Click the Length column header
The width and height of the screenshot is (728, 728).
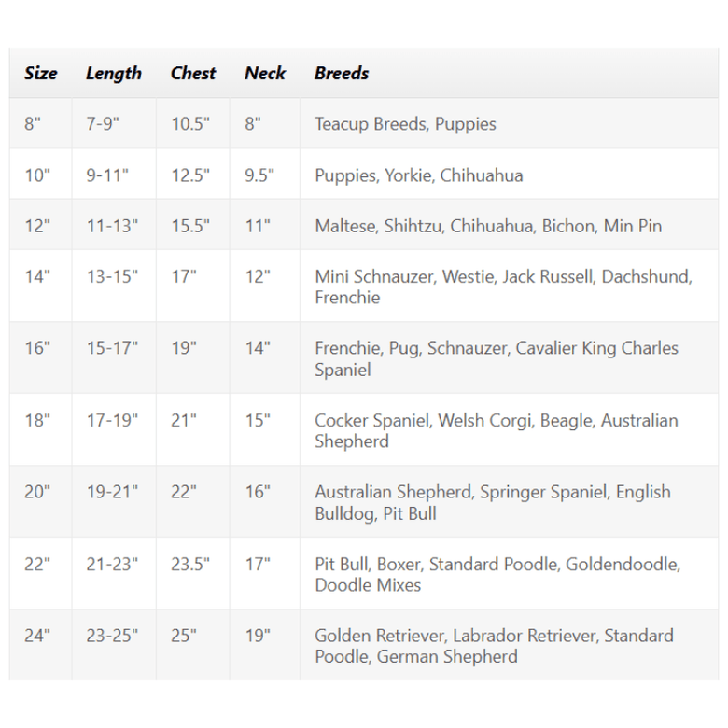click(114, 73)
